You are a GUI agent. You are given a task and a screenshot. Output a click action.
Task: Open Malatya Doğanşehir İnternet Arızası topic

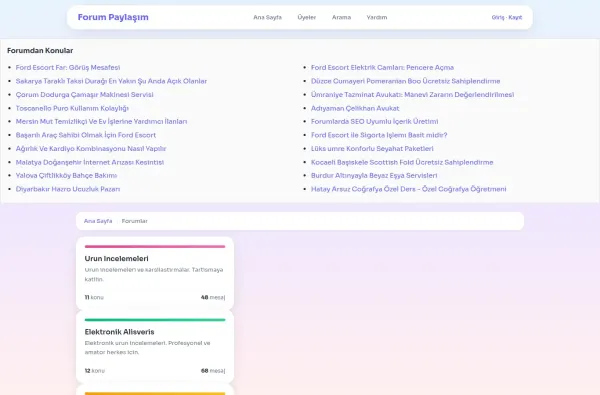point(90,162)
